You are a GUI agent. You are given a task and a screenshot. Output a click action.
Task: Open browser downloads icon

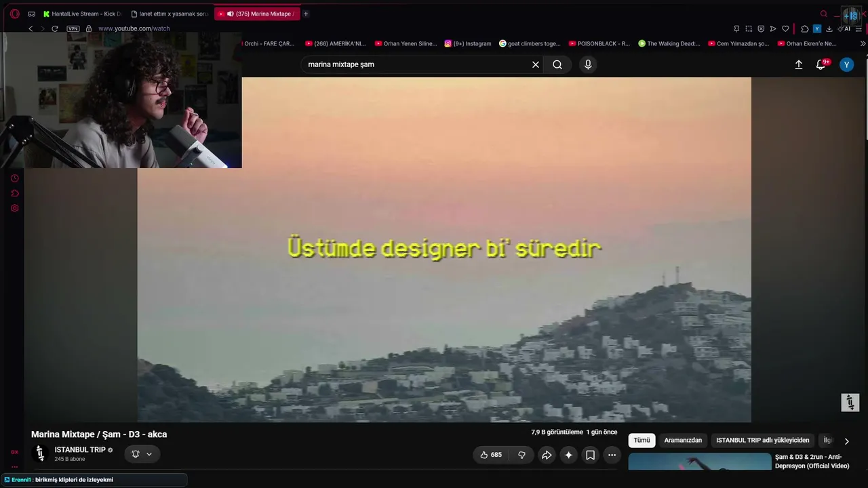[829, 28]
